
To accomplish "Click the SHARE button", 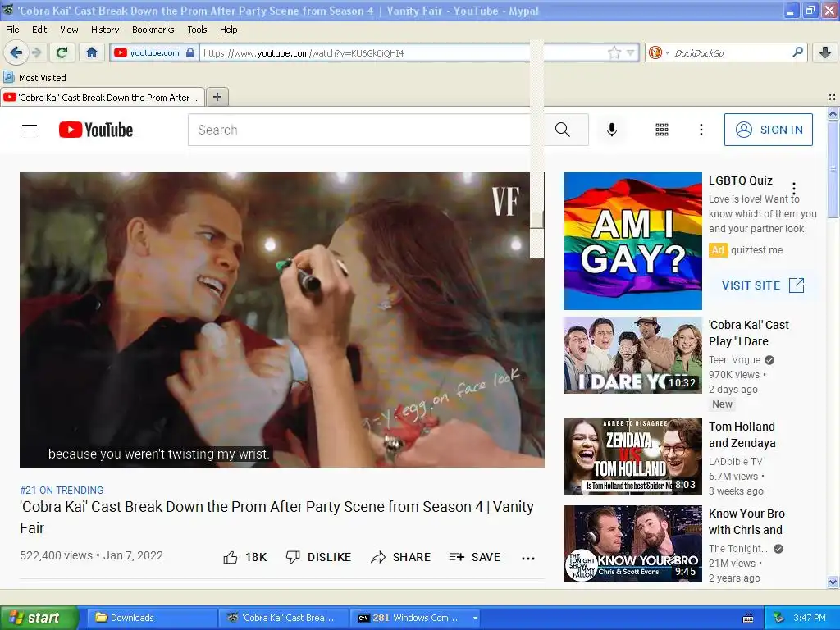I will (400, 557).
